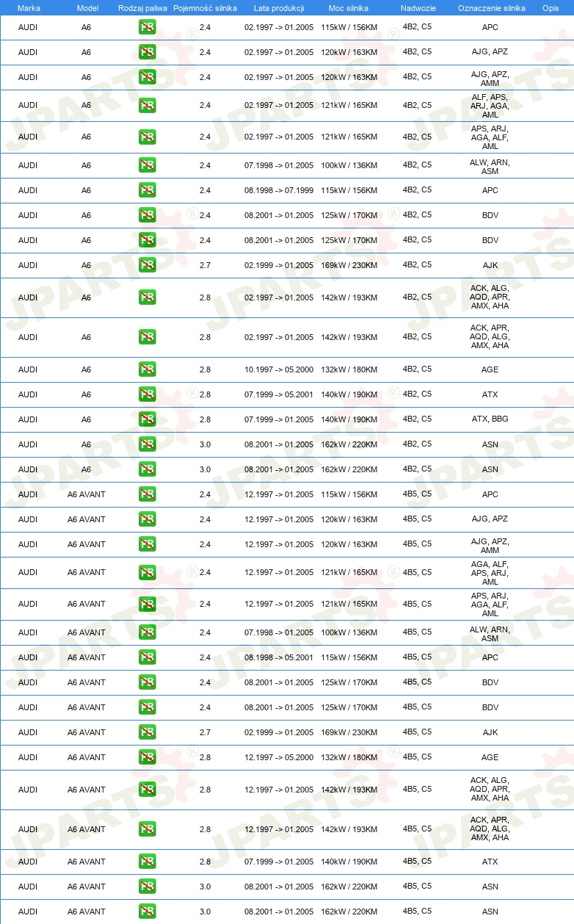Screen dimensions: 574x924
Task: Click fuel icon in A6 AVANT row APS, ARJ, AGA
Action: pyautogui.click(x=147, y=604)
